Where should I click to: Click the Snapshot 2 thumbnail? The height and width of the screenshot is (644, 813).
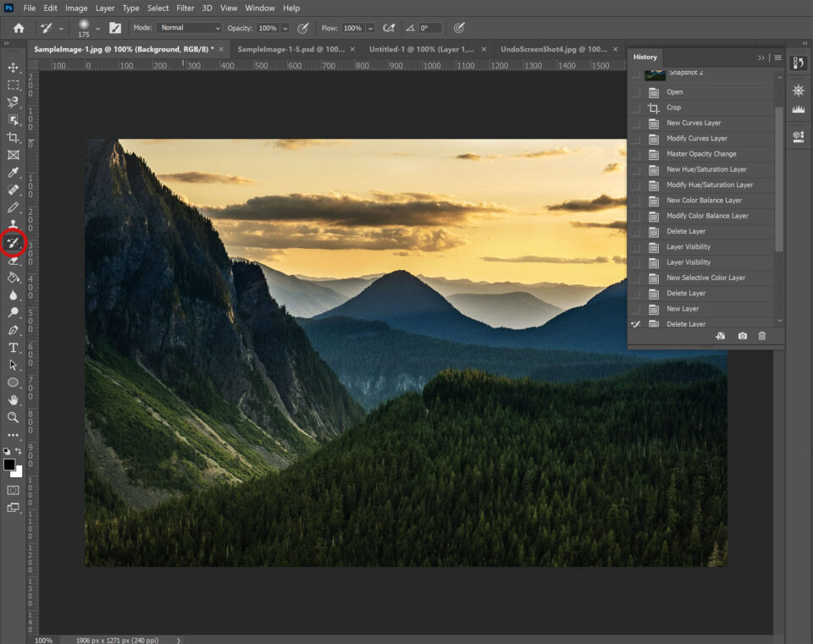[x=655, y=73]
